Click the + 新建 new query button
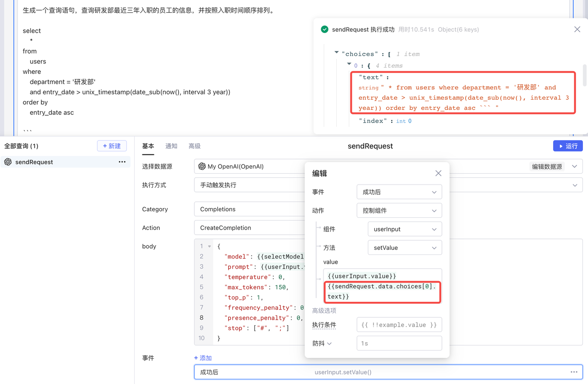Image resolution: width=588 pixels, height=384 pixels. pyautogui.click(x=112, y=146)
